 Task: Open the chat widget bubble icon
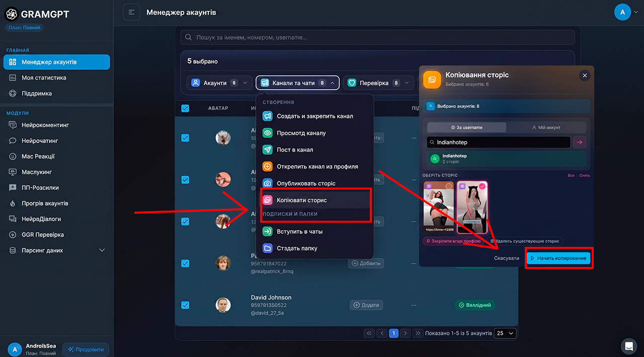pyautogui.click(x=629, y=346)
